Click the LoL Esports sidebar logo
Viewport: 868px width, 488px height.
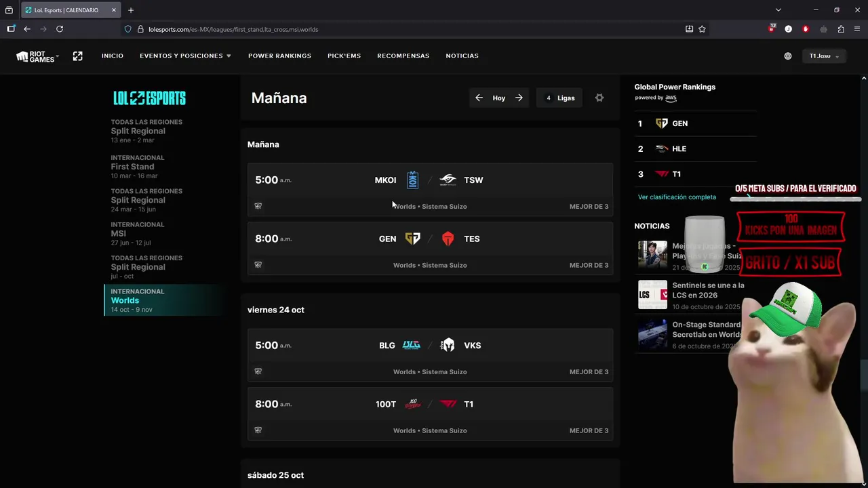click(x=149, y=98)
